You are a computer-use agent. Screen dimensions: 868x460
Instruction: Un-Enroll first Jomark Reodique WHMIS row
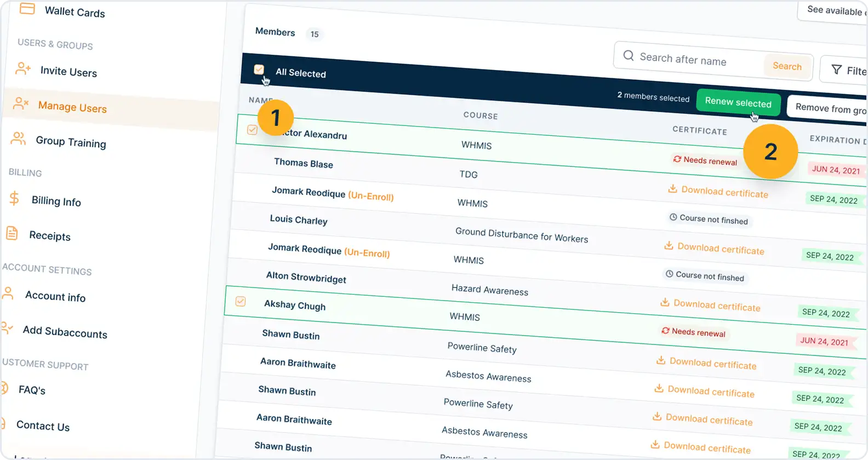pyautogui.click(x=371, y=196)
